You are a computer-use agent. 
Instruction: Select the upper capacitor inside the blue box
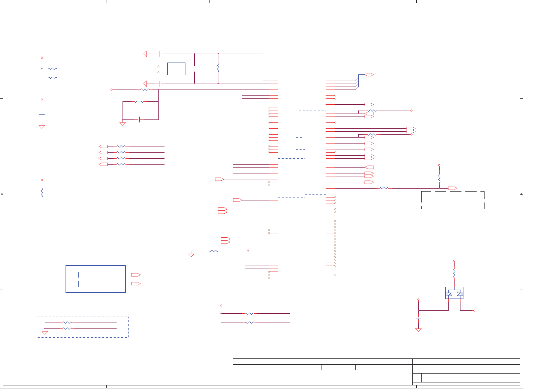[x=79, y=274]
